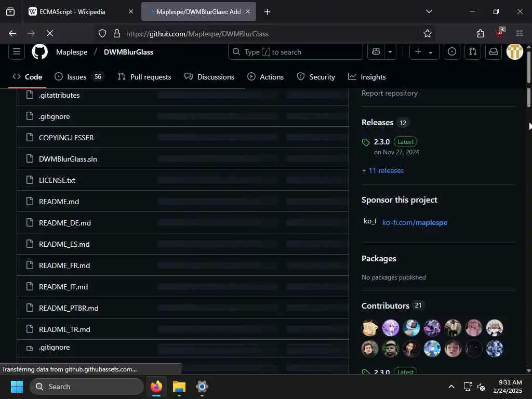The width and height of the screenshot is (532, 399).
Task: Expand Copilot dropdown arrow
Action: click(390, 51)
